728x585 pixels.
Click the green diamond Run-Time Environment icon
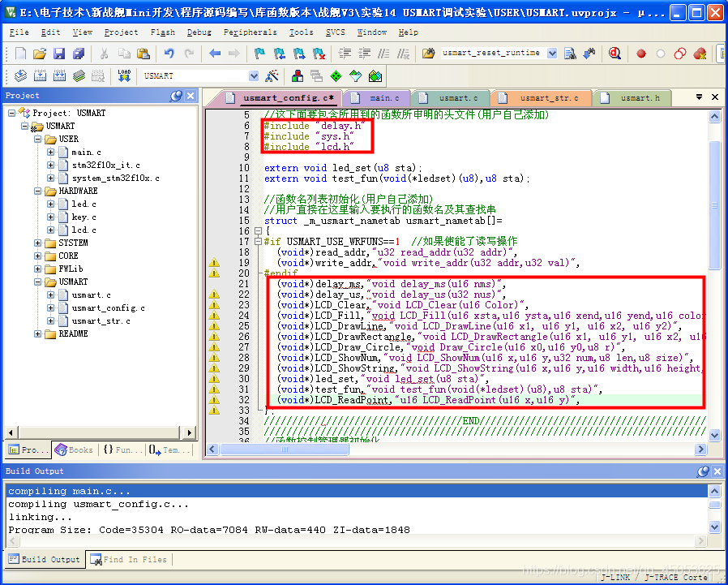click(x=336, y=75)
